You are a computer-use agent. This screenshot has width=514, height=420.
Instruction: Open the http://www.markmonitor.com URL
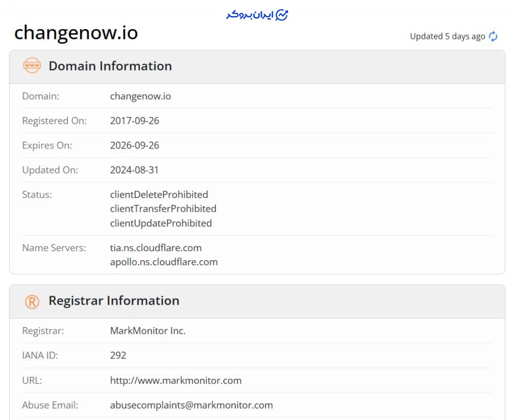coord(176,381)
